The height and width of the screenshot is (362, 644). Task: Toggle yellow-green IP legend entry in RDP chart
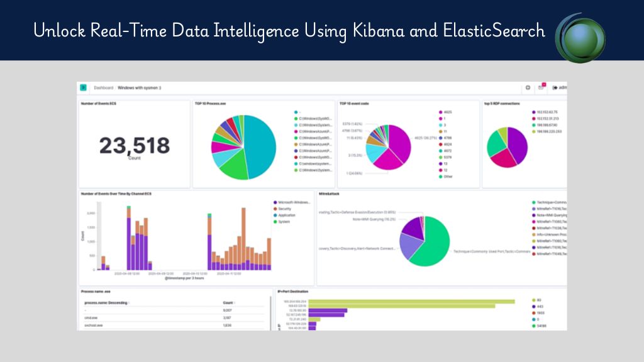[547, 131]
